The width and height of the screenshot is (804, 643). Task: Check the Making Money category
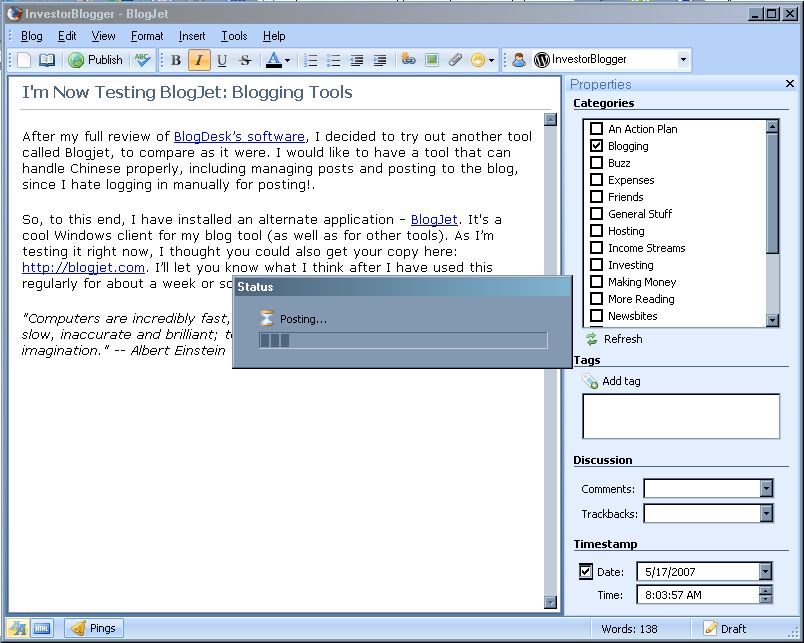596,282
